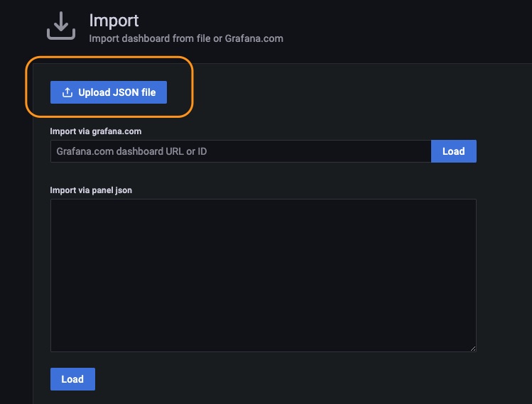Click the 'Import via grafana.com' label
The height and width of the screenshot is (404, 532).
(96, 131)
